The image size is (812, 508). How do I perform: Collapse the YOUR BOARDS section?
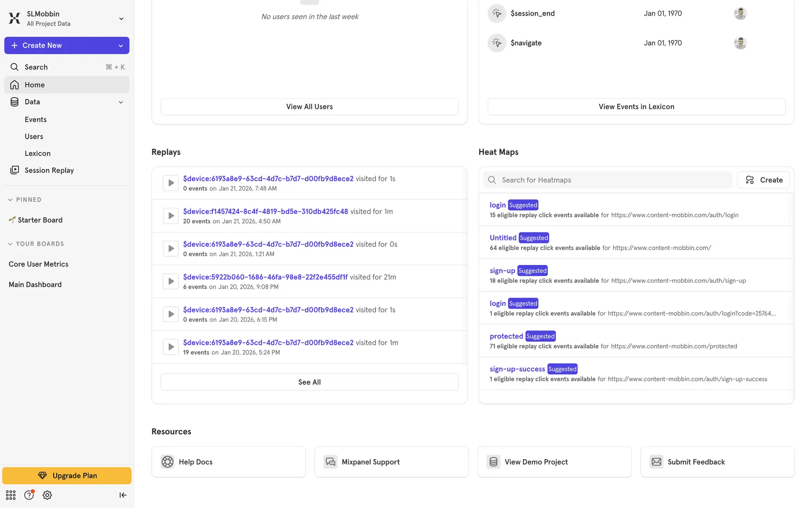[10, 244]
